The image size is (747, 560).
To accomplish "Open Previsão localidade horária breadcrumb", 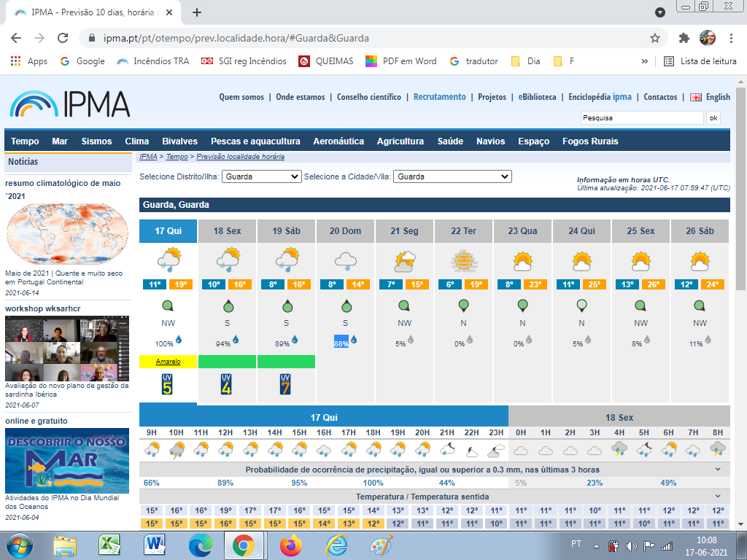I will [240, 156].
